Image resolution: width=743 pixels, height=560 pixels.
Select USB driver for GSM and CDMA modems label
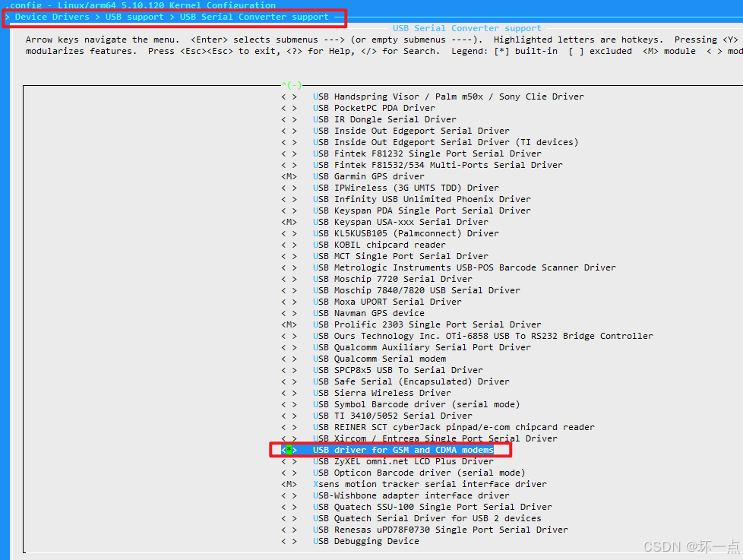(403, 450)
